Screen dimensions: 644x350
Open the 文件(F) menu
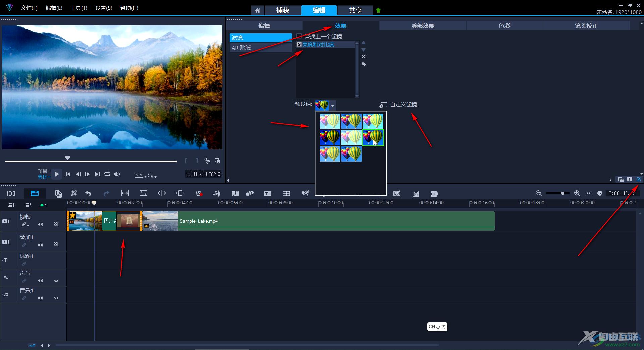(29, 8)
